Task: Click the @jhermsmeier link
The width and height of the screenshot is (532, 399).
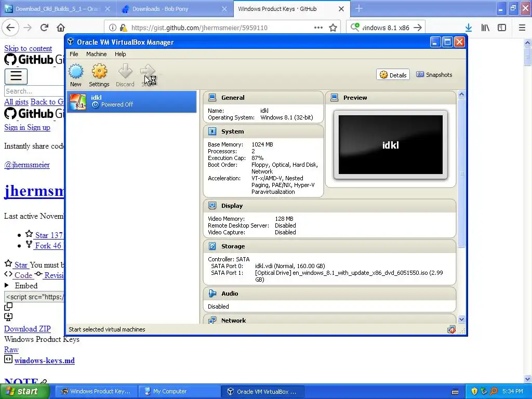Action: tap(27, 165)
